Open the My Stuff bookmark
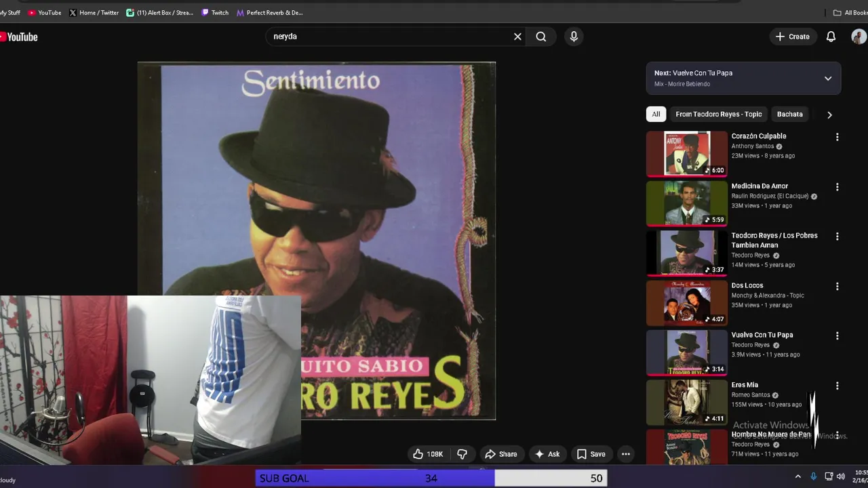Screen dimensions: 868x488 tap(10, 12)
